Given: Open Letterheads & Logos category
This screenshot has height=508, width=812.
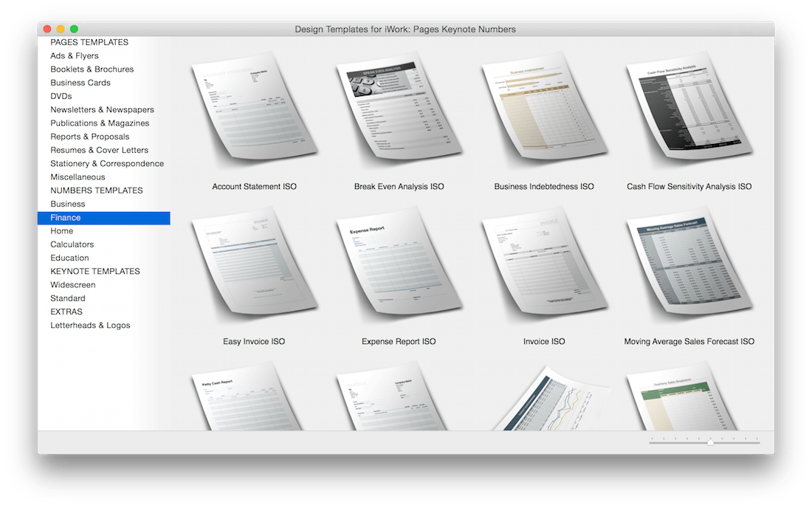Looking at the screenshot, I should pyautogui.click(x=90, y=325).
